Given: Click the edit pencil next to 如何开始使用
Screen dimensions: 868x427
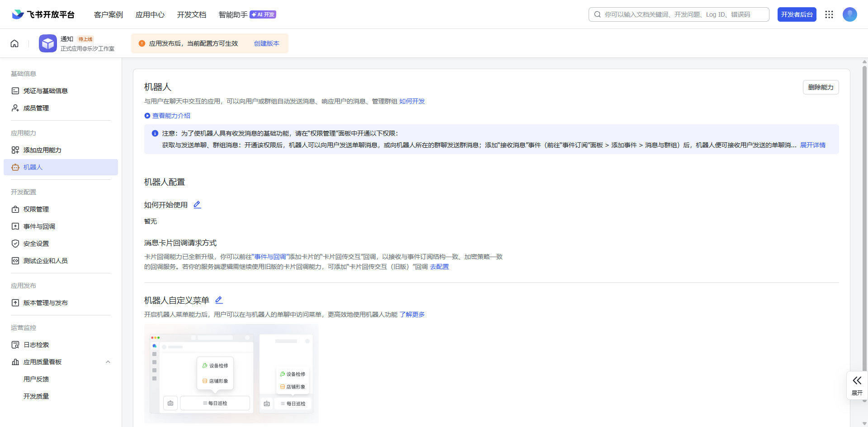Looking at the screenshot, I should click(197, 205).
